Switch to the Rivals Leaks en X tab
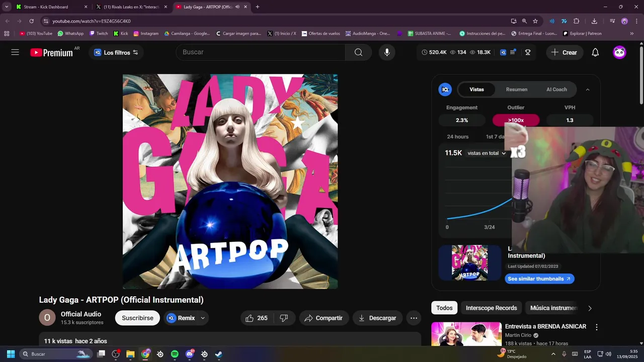This screenshot has height=362, width=644. pos(132,7)
